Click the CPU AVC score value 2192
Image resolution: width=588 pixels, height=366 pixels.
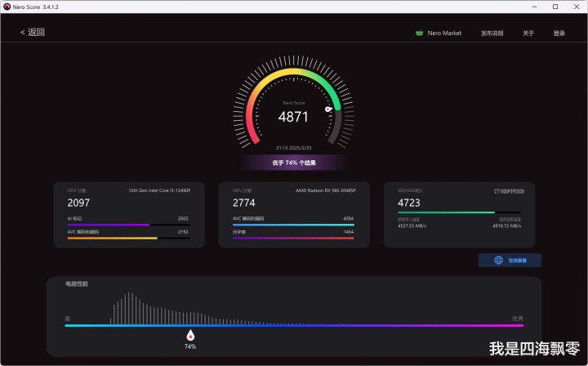(x=183, y=232)
